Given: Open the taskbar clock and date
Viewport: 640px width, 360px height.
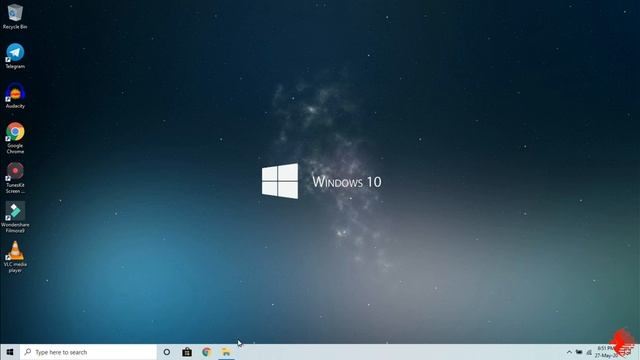Looking at the screenshot, I should pos(607,352).
